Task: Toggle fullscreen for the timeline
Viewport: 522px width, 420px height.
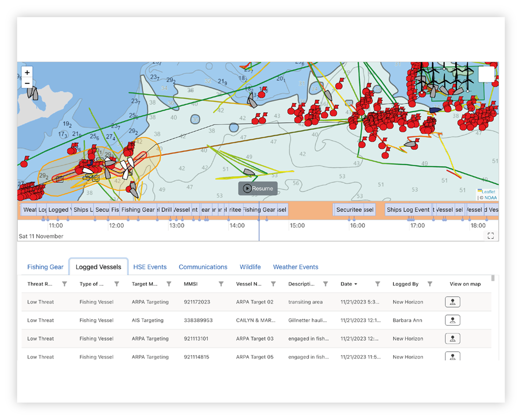Action: [x=490, y=236]
